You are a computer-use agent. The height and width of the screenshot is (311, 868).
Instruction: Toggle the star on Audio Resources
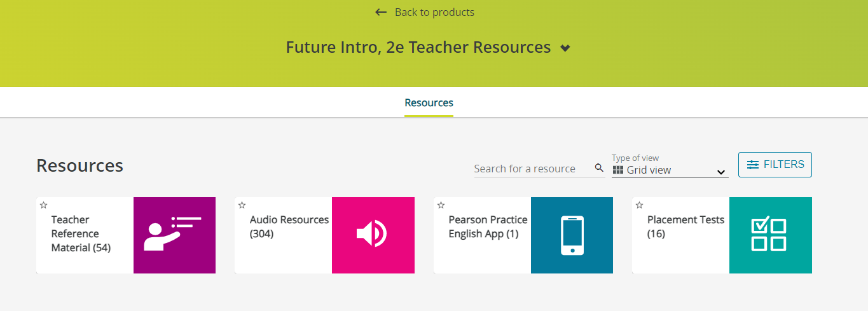[242, 205]
